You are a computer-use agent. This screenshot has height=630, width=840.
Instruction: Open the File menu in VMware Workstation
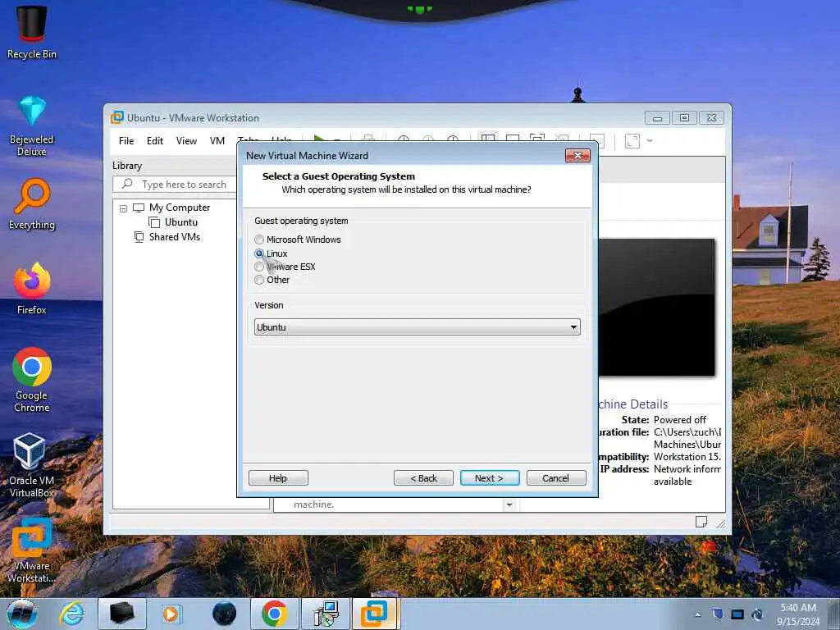click(x=126, y=141)
